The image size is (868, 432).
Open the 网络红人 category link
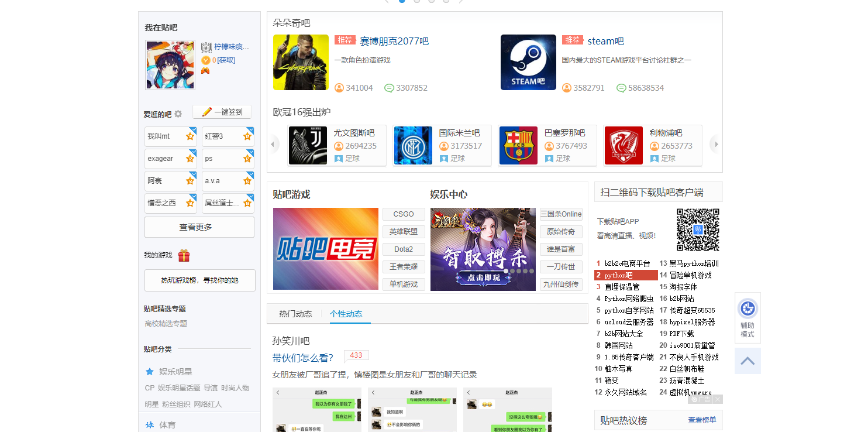(208, 404)
